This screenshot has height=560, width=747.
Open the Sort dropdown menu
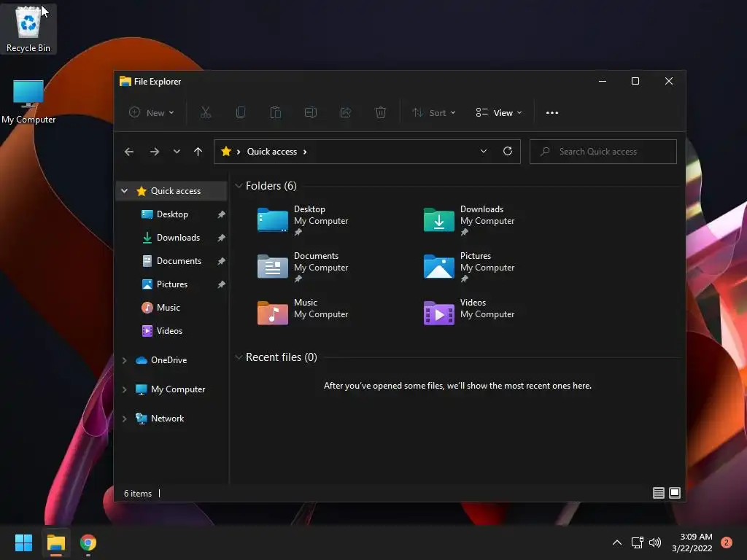(434, 113)
